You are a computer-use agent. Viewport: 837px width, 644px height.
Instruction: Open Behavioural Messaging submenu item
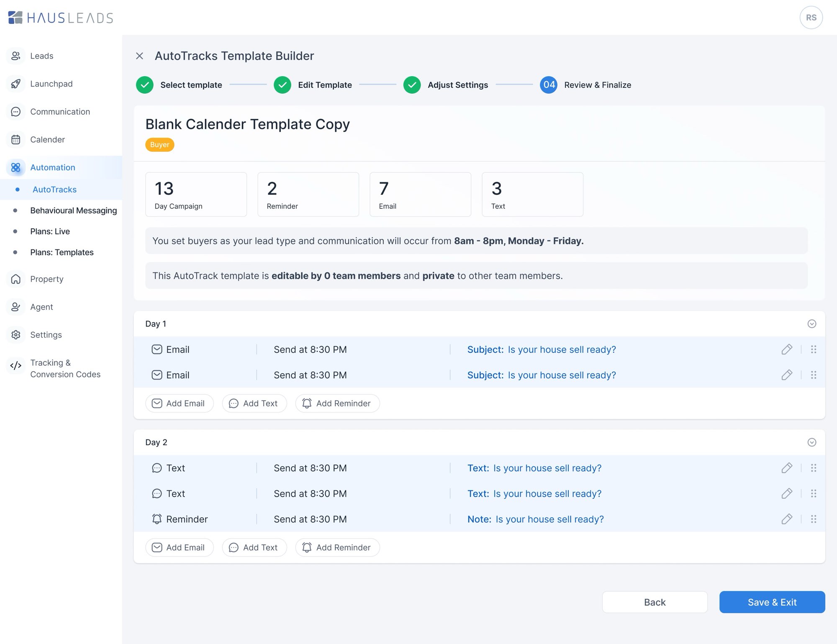click(x=73, y=210)
